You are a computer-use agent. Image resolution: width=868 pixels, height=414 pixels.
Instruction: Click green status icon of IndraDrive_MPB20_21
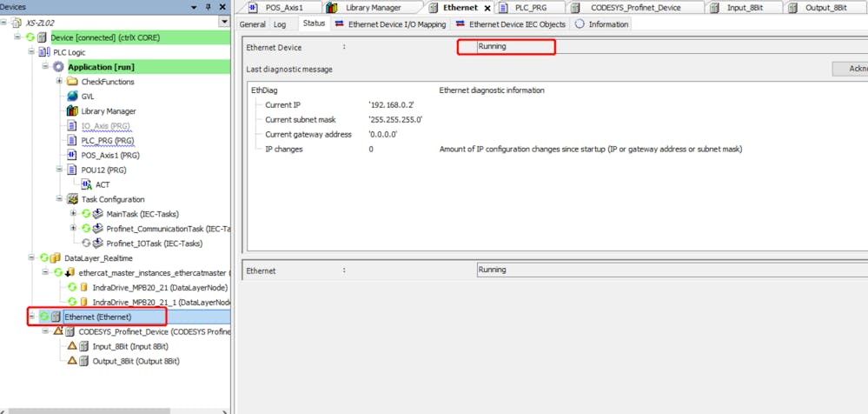[x=72, y=287]
